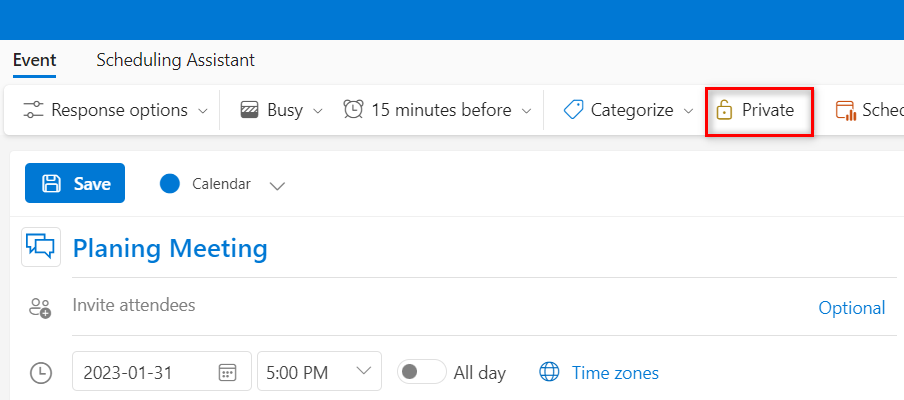Screen dimensions: 904x400
Task: Click the Save button
Action: click(75, 183)
